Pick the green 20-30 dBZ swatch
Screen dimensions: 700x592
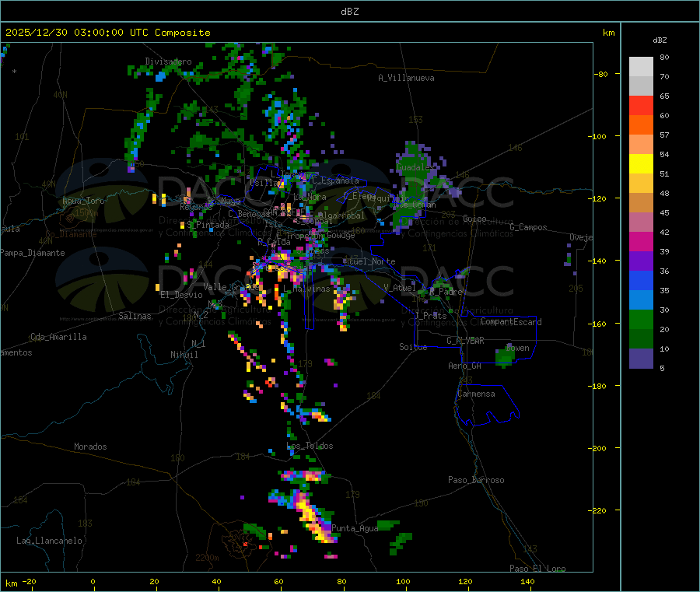tap(641, 319)
